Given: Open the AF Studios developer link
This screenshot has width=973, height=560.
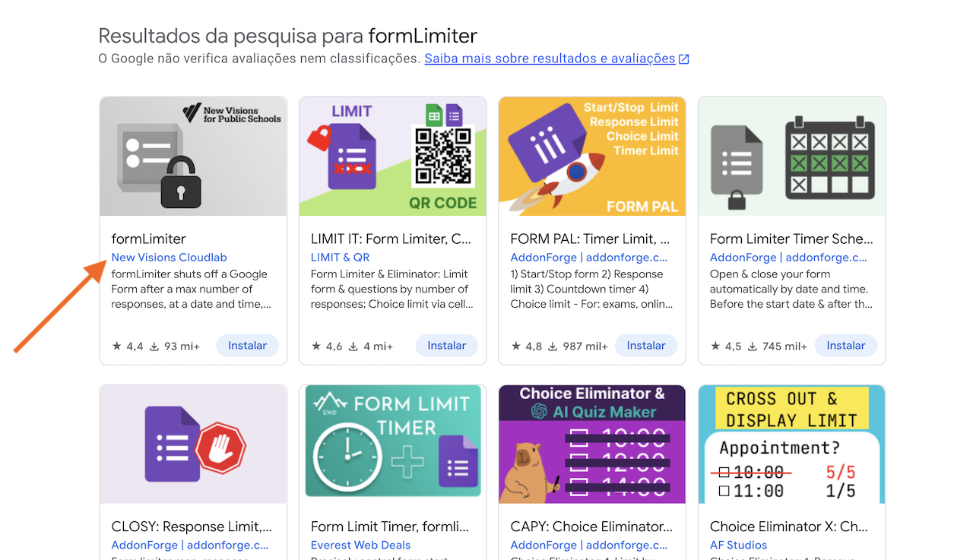Looking at the screenshot, I should pos(734,545).
